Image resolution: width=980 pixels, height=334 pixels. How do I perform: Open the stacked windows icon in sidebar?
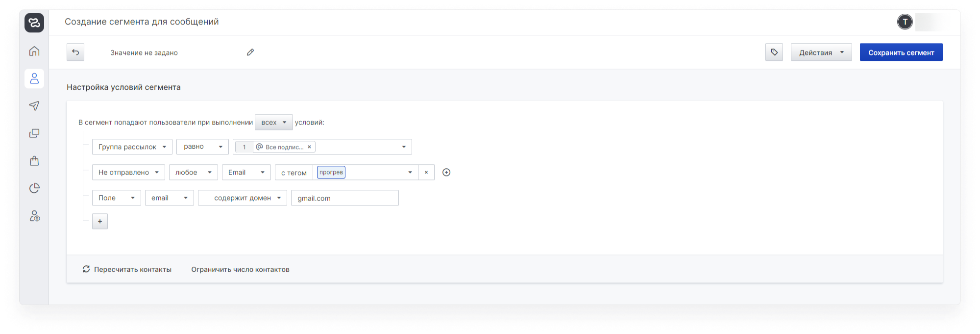pyautogui.click(x=34, y=133)
